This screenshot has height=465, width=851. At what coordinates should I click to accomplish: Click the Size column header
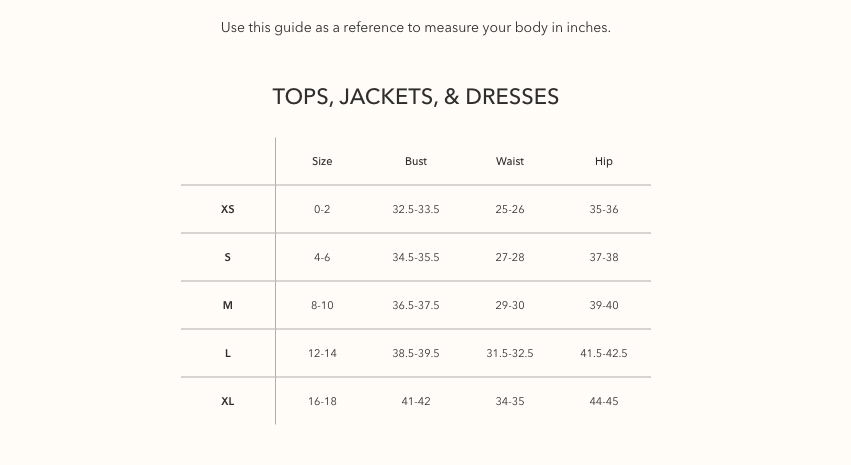coord(322,161)
